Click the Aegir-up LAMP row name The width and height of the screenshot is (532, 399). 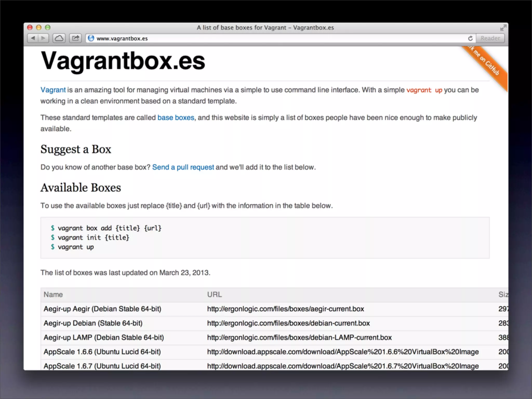(x=104, y=337)
